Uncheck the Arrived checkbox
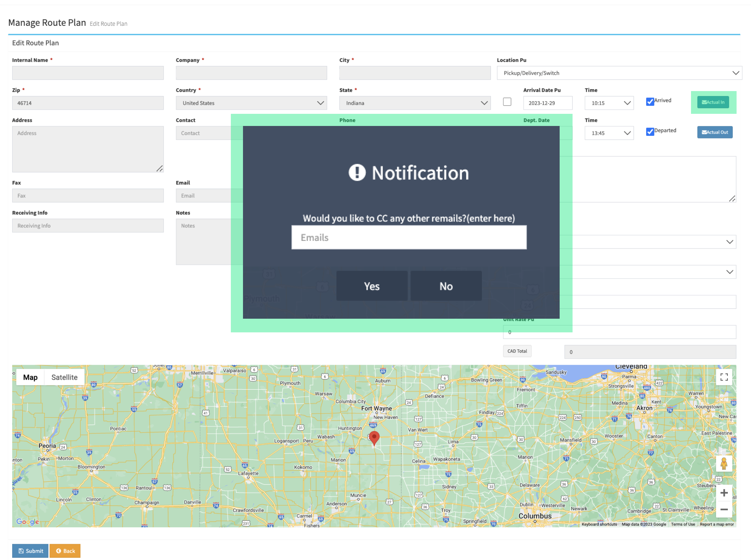 point(650,102)
